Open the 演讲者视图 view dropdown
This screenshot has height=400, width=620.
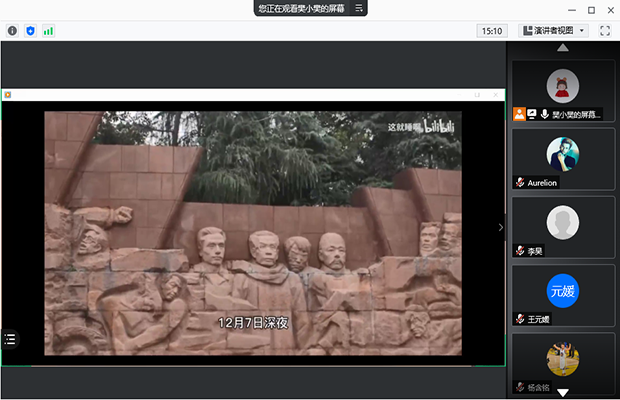pyautogui.click(x=555, y=31)
